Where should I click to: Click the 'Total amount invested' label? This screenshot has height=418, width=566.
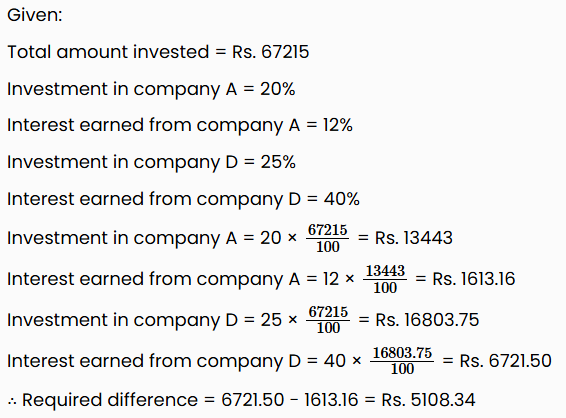(108, 52)
